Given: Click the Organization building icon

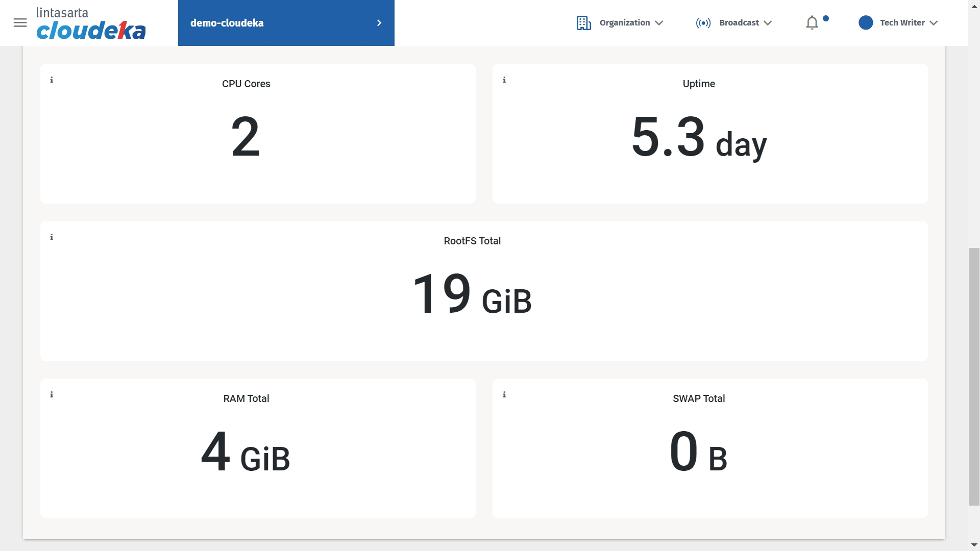Looking at the screenshot, I should 583,23.
